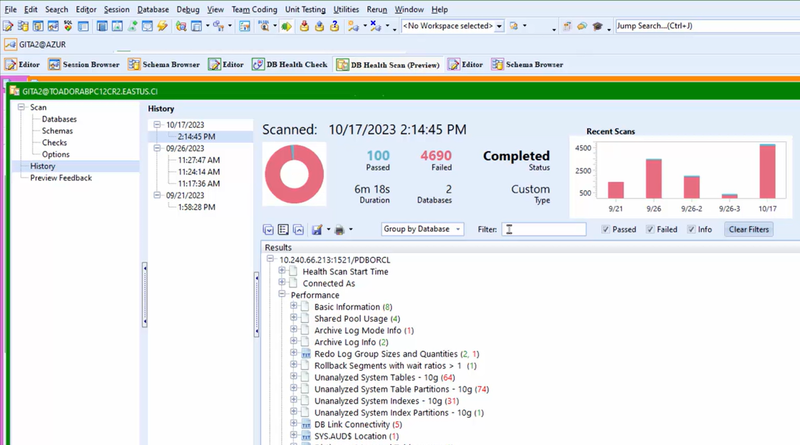The height and width of the screenshot is (445, 800).
Task: Expand the Basic Information tree node
Action: (293, 307)
